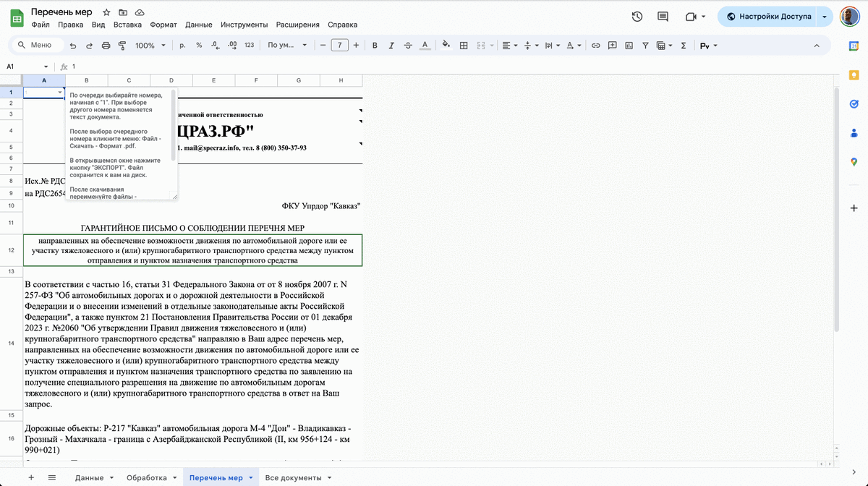Screen dimensions: 868x486
Task: Open Google Maps side panel
Action: pyautogui.click(x=854, y=161)
